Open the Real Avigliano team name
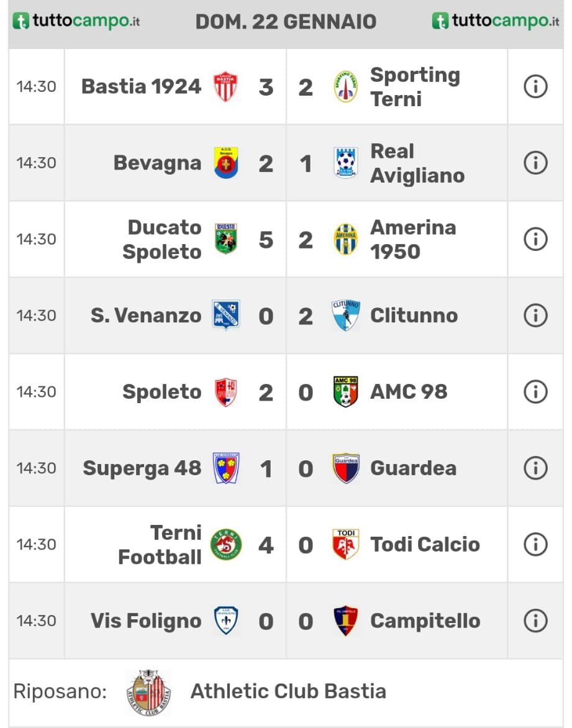 (x=417, y=163)
